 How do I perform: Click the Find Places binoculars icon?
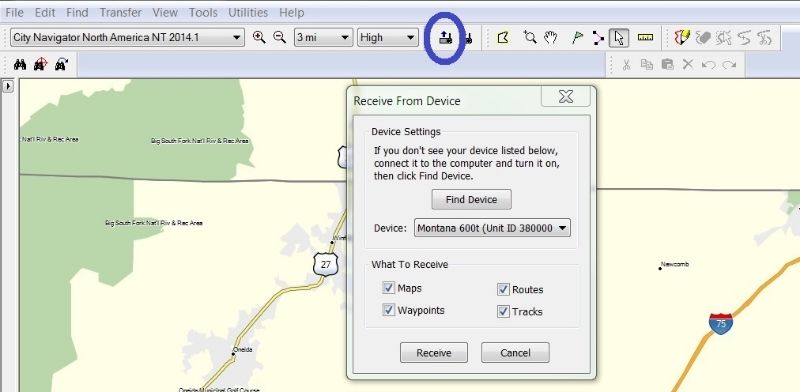pyautogui.click(x=20, y=64)
